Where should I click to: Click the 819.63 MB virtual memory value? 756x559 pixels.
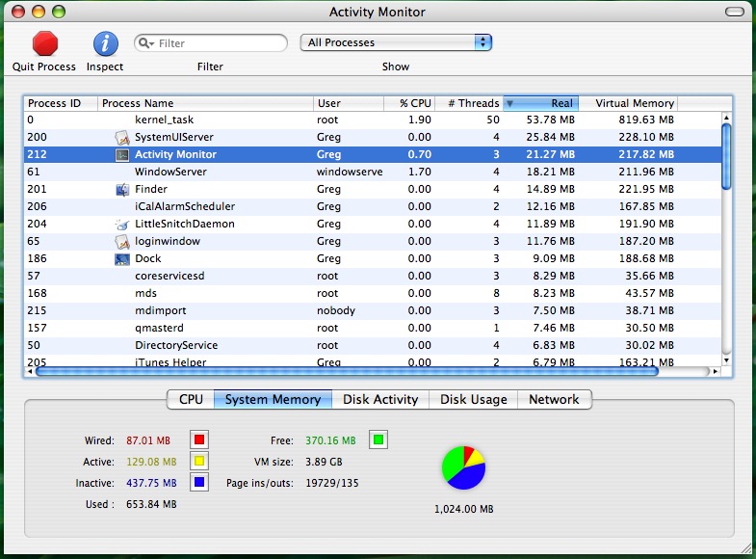point(646,120)
